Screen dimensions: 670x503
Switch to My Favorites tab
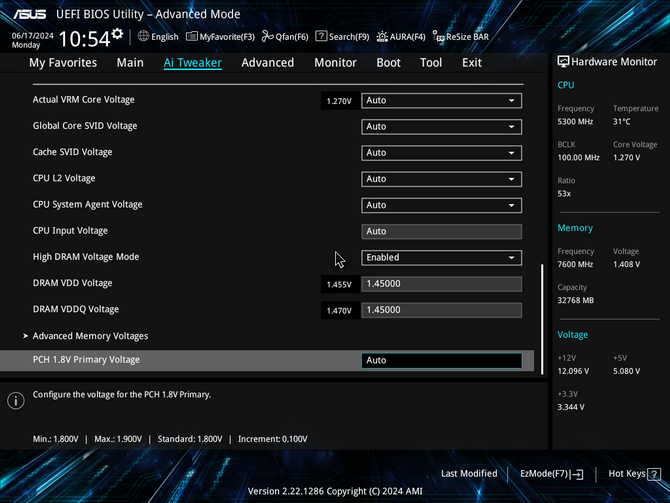[63, 63]
